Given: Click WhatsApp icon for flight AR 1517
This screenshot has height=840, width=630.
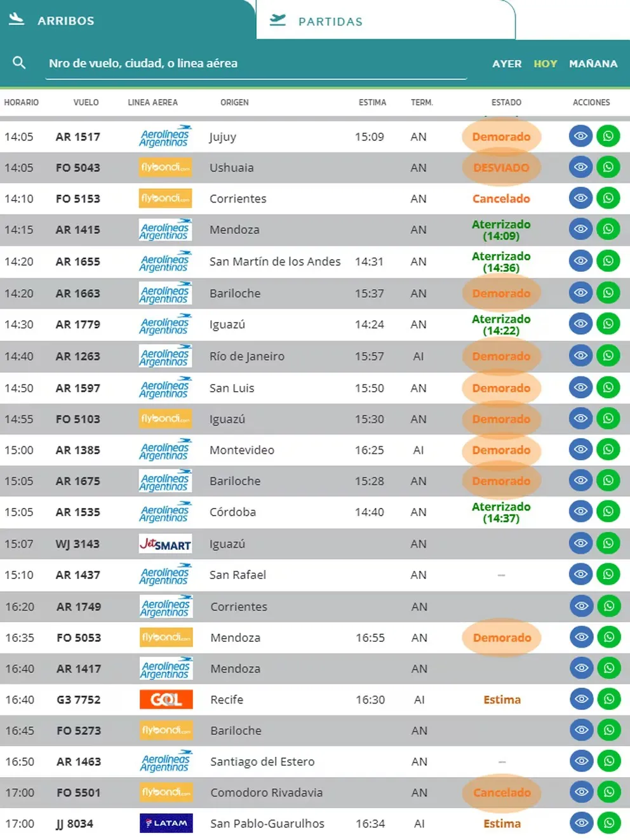Looking at the screenshot, I should 608,137.
